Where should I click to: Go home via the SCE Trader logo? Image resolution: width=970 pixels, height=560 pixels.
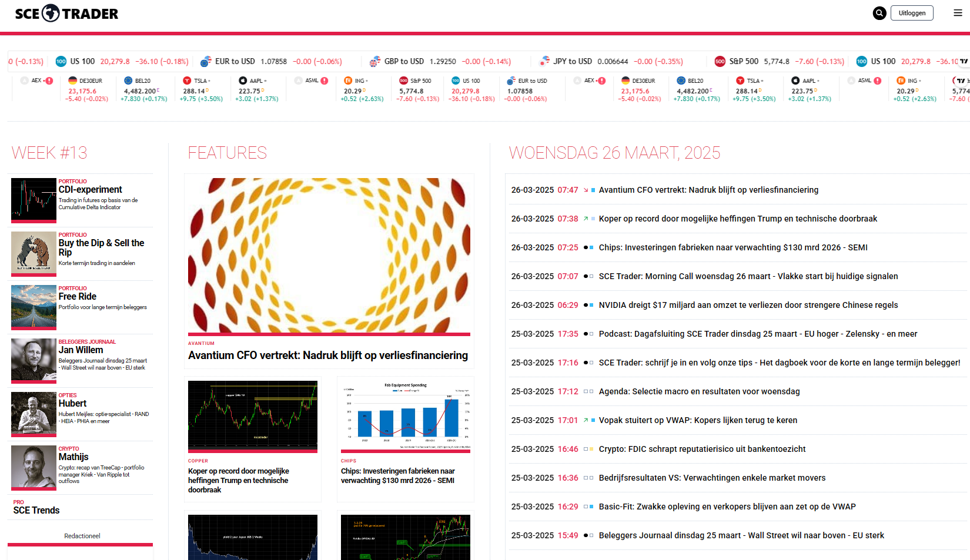click(66, 14)
